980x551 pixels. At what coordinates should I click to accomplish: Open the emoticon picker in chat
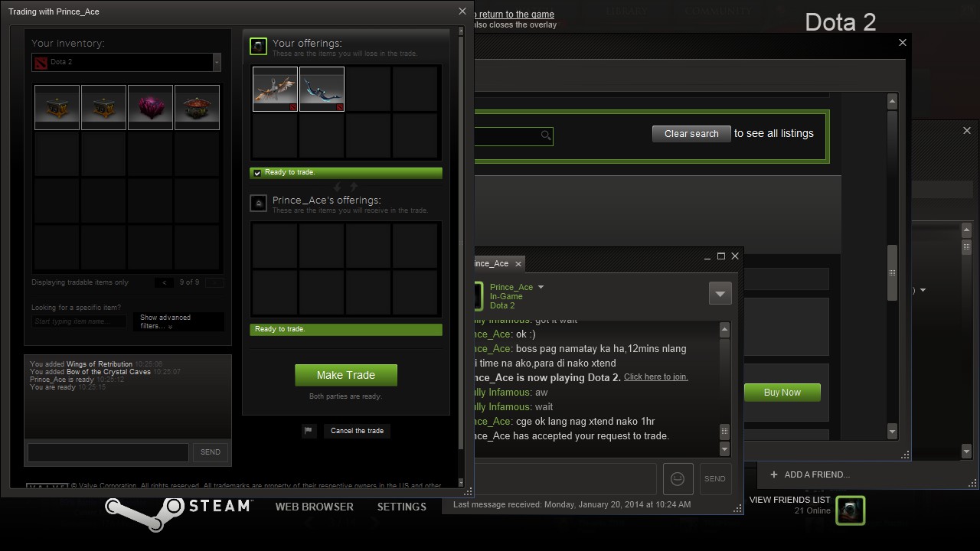(x=678, y=479)
